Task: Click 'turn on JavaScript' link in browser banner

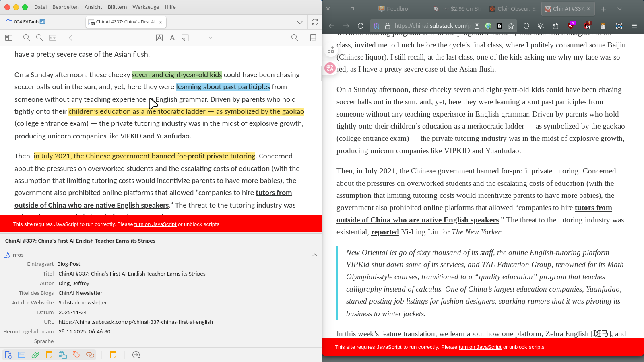Action: click(x=480, y=347)
